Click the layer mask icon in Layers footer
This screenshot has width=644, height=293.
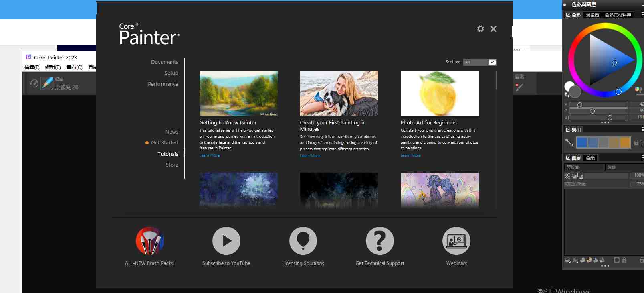(x=617, y=260)
